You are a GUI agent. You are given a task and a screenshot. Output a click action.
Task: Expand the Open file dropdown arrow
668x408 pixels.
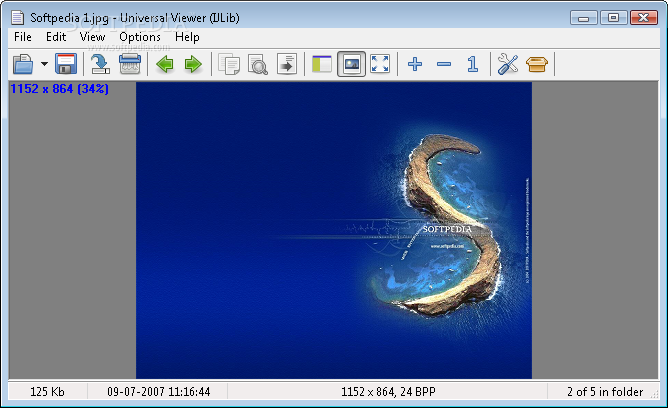(44, 64)
